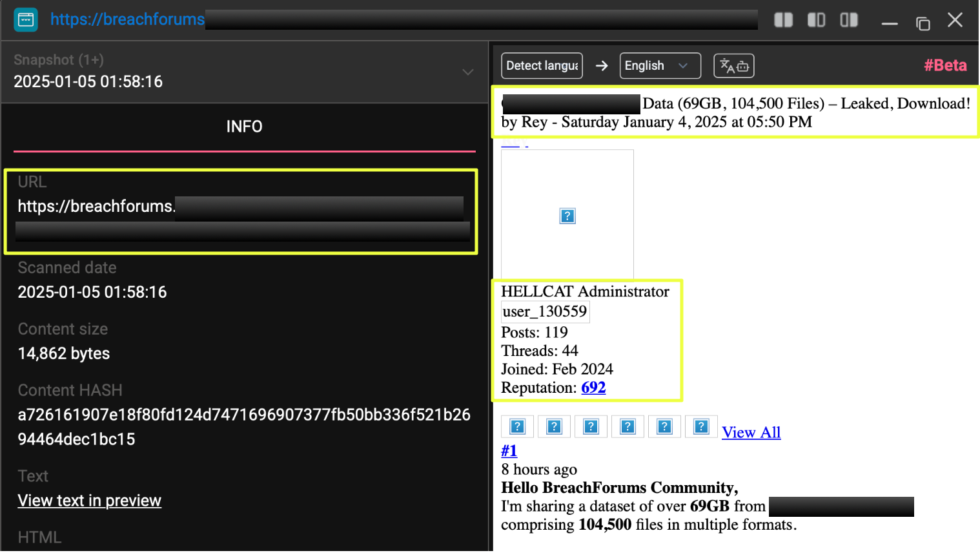Click the #1 post number link
This screenshot has height=553, width=980.
tap(509, 451)
